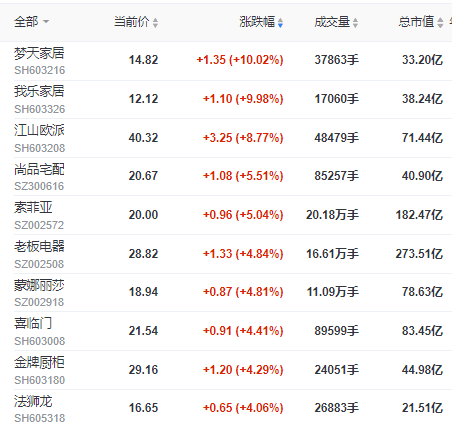Click stock code SZ002508
Image resolution: width=452 pixels, height=426 pixels.
pos(39,264)
